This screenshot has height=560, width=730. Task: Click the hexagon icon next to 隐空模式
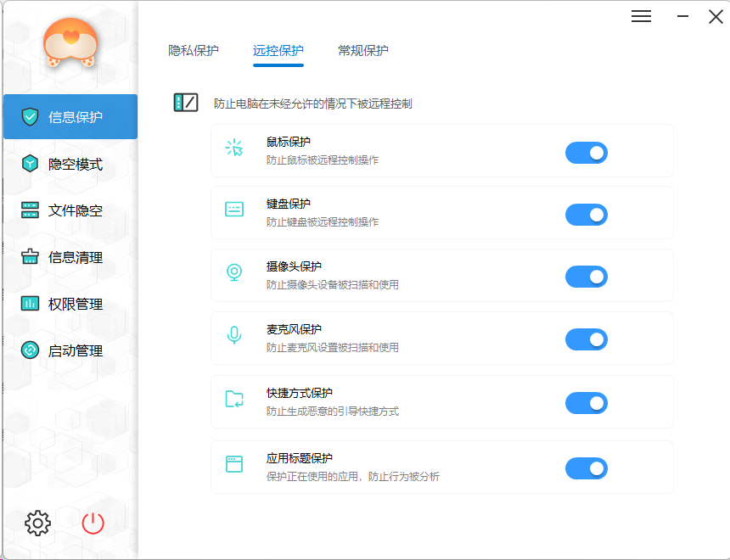(x=30, y=164)
